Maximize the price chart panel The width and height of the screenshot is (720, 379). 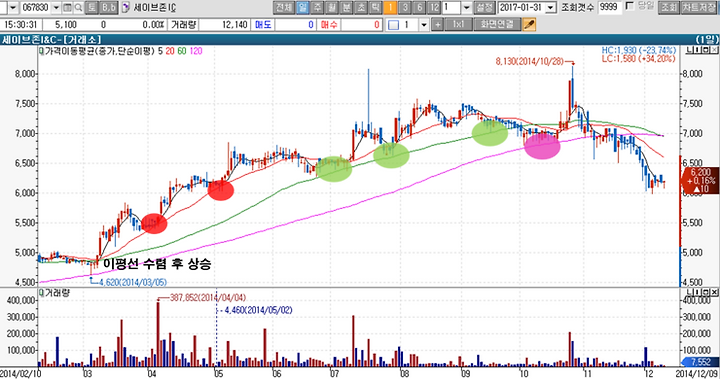click(705, 50)
